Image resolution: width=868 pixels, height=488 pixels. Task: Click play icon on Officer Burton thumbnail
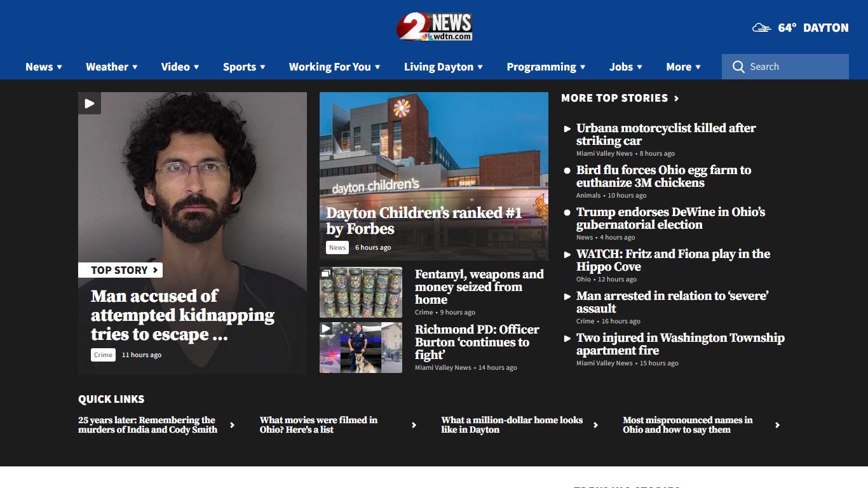(326, 329)
